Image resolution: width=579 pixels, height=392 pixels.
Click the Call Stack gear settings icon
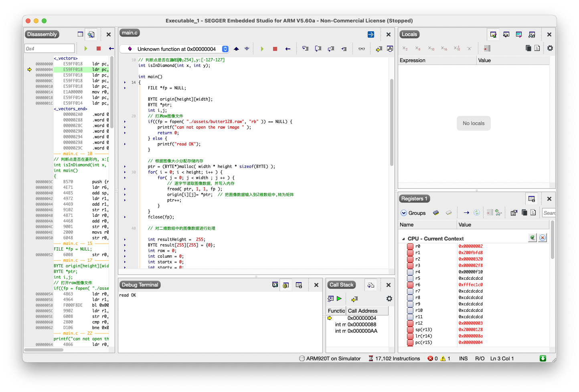[389, 299]
